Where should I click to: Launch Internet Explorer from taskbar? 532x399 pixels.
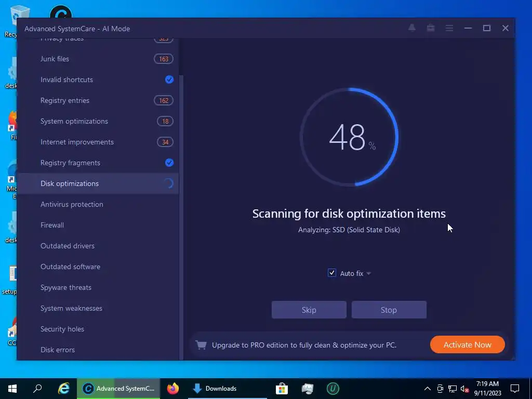point(63,389)
